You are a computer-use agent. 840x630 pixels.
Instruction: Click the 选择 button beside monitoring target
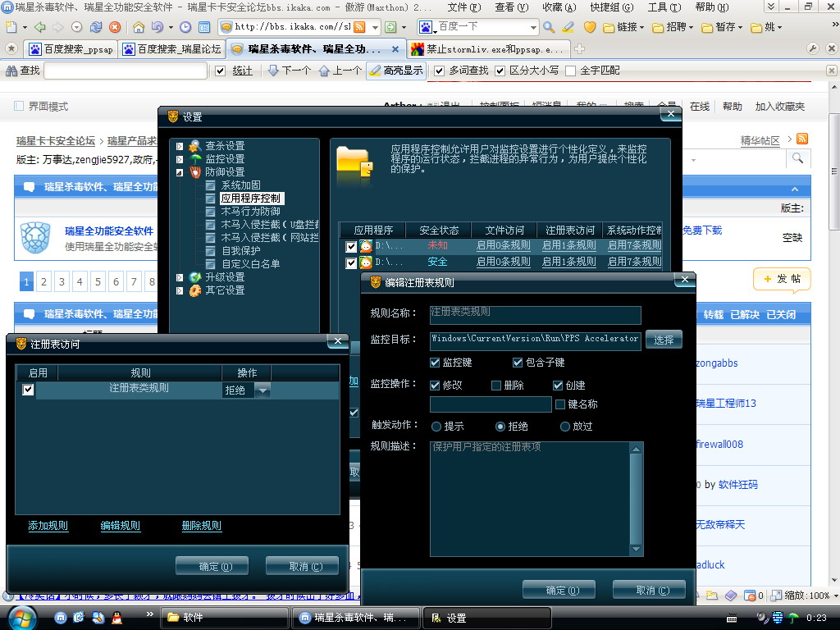coord(664,340)
